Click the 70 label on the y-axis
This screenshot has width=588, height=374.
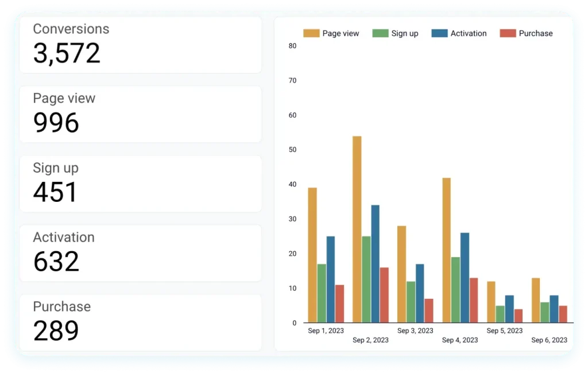click(292, 80)
